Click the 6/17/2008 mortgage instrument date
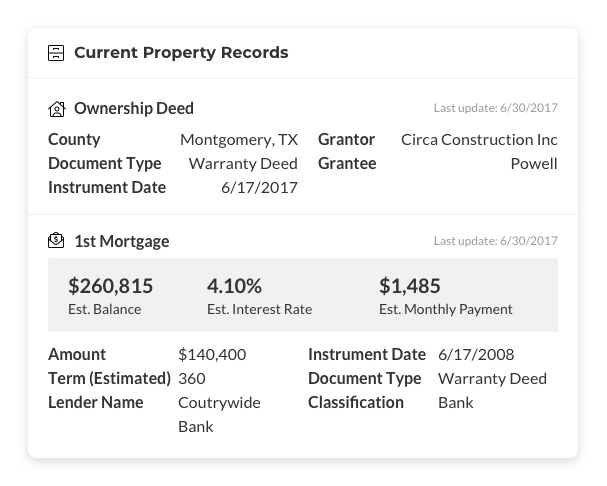Image resolution: width=607 pixels, height=486 pixels. coord(476,355)
